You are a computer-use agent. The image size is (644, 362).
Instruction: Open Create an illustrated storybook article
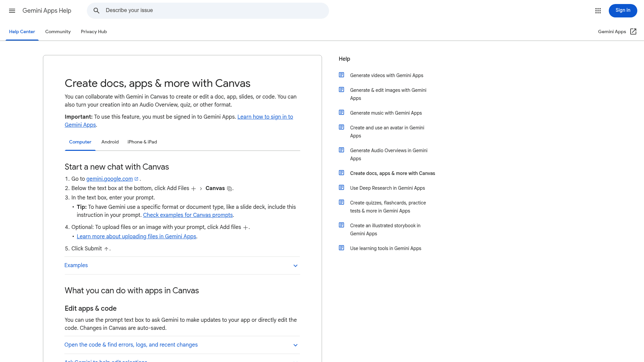pyautogui.click(x=385, y=230)
